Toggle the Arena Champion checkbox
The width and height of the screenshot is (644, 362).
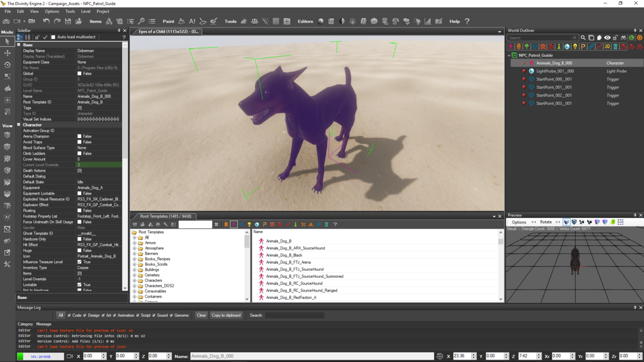(79, 136)
